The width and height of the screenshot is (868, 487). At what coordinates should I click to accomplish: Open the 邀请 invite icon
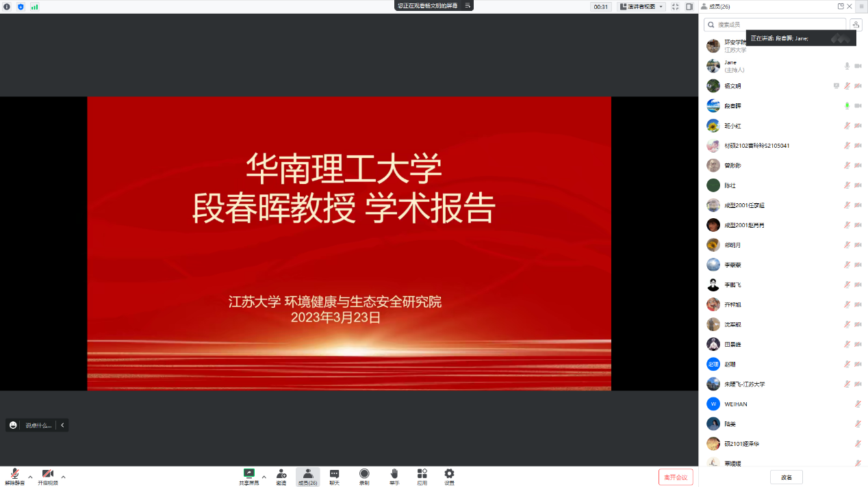(281, 473)
